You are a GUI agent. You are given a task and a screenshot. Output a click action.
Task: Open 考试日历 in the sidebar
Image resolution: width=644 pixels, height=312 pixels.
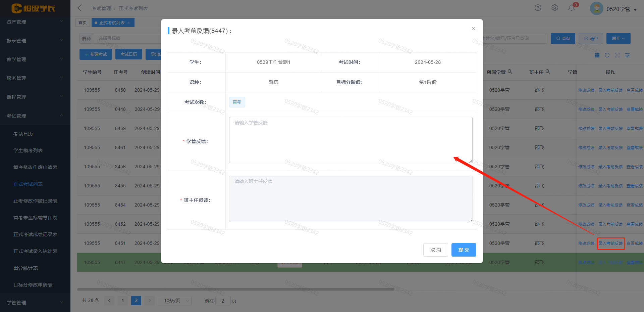click(x=23, y=134)
